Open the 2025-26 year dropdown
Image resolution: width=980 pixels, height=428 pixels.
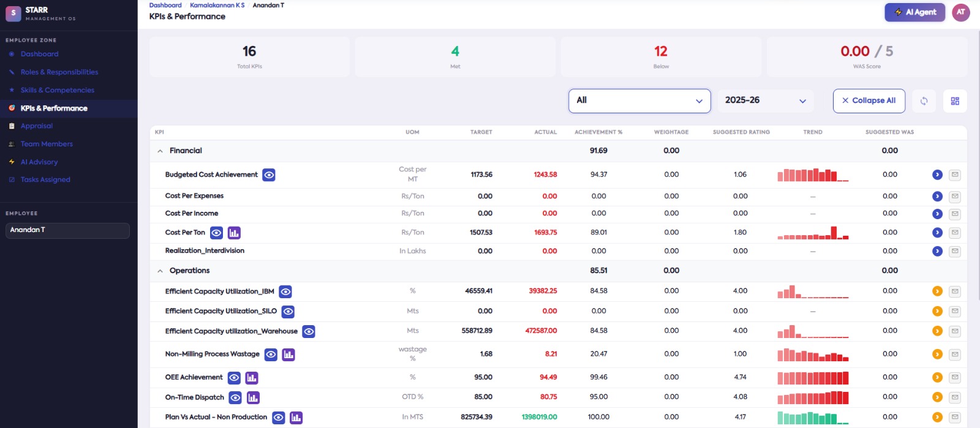[x=766, y=100]
